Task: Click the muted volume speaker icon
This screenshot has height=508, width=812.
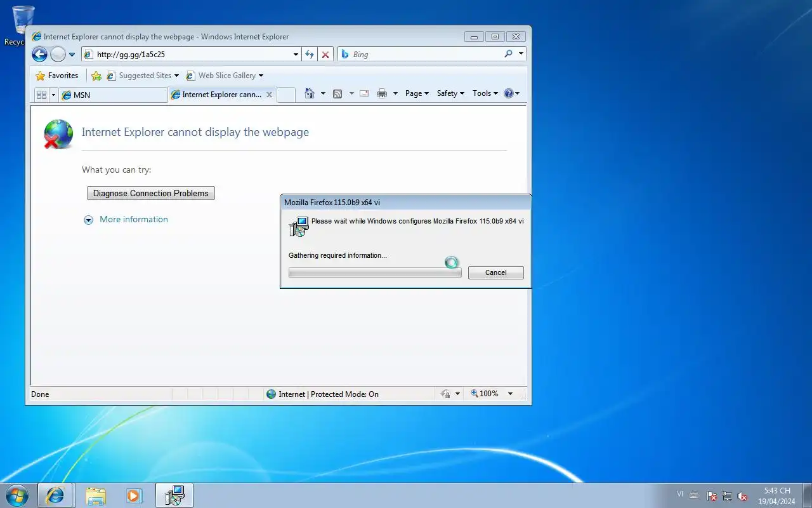Action: (x=742, y=496)
